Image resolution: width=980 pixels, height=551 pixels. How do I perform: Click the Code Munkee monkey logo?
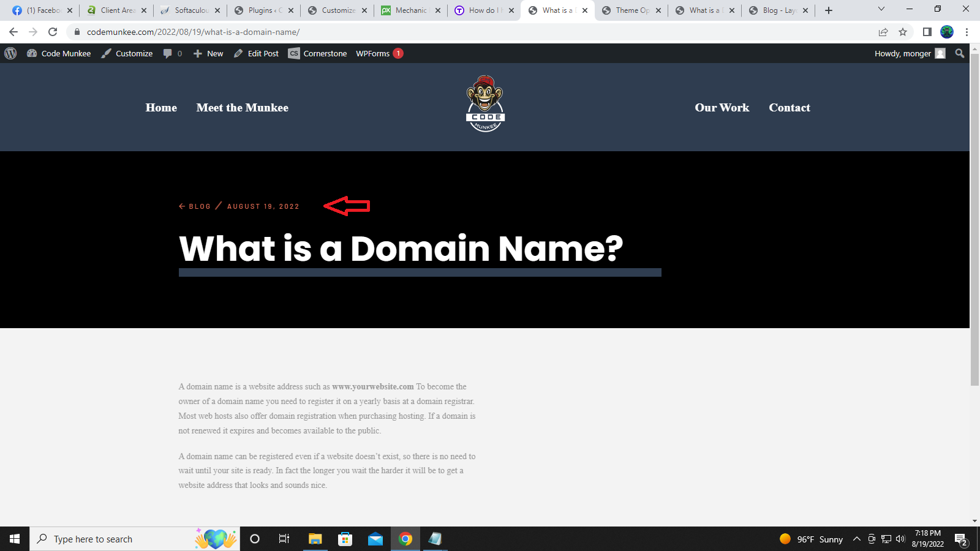pyautogui.click(x=485, y=103)
